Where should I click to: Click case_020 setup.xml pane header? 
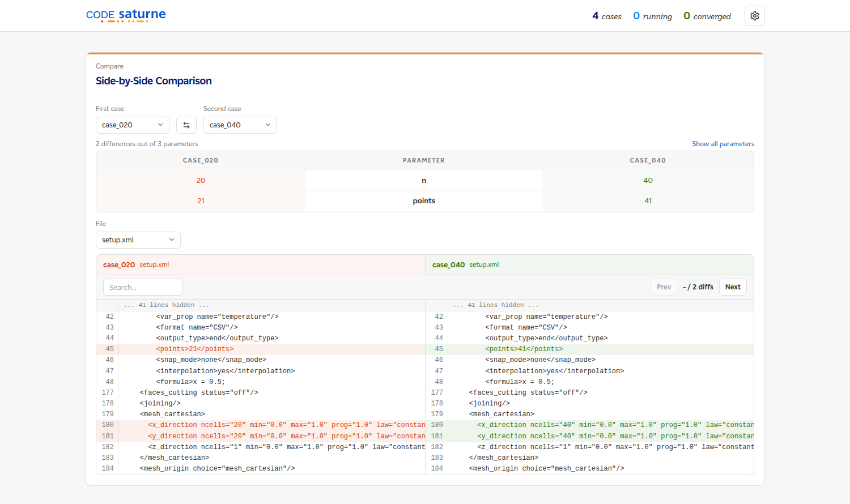click(x=261, y=265)
